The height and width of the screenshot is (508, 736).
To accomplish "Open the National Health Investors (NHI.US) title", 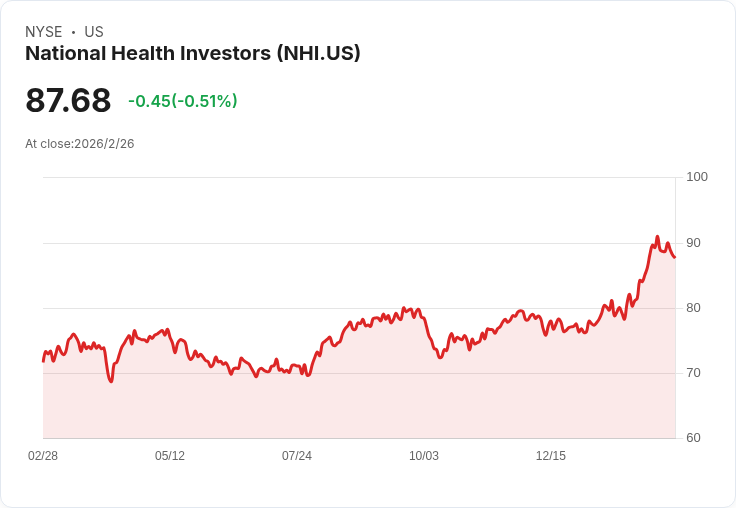I will click(x=192, y=53).
